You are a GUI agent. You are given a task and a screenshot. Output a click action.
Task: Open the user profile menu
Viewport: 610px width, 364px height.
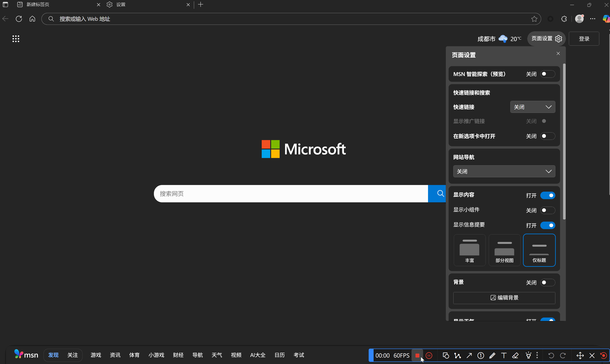(579, 19)
